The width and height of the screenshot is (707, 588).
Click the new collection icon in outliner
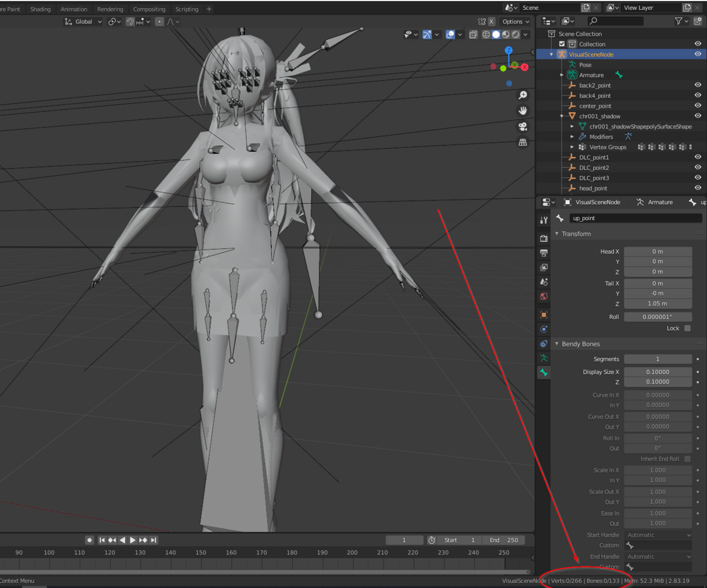tap(698, 21)
